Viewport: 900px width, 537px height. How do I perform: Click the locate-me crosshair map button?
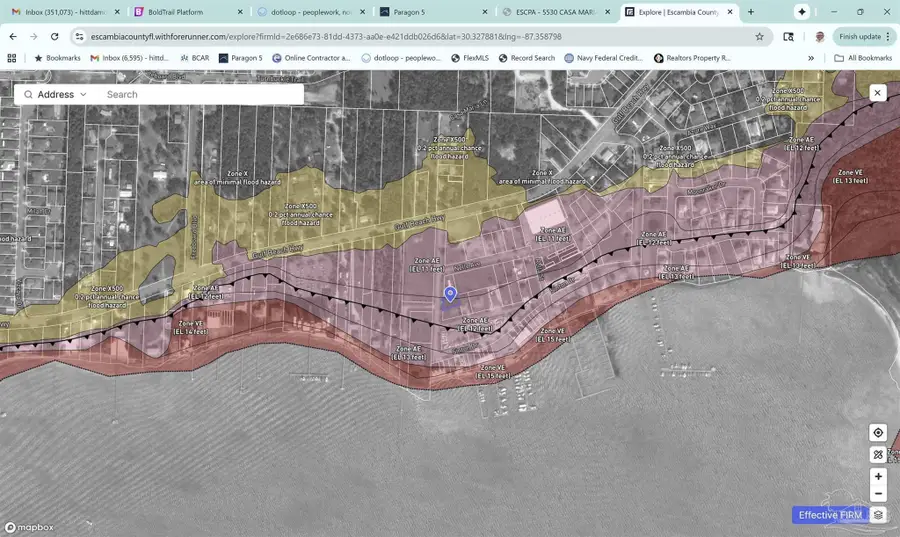point(878,433)
